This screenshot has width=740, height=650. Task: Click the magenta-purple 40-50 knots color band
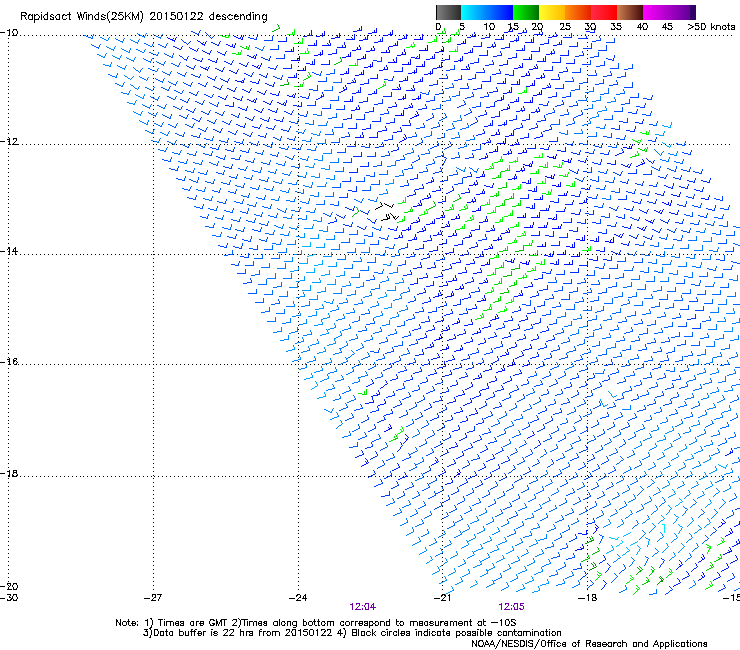click(x=669, y=12)
